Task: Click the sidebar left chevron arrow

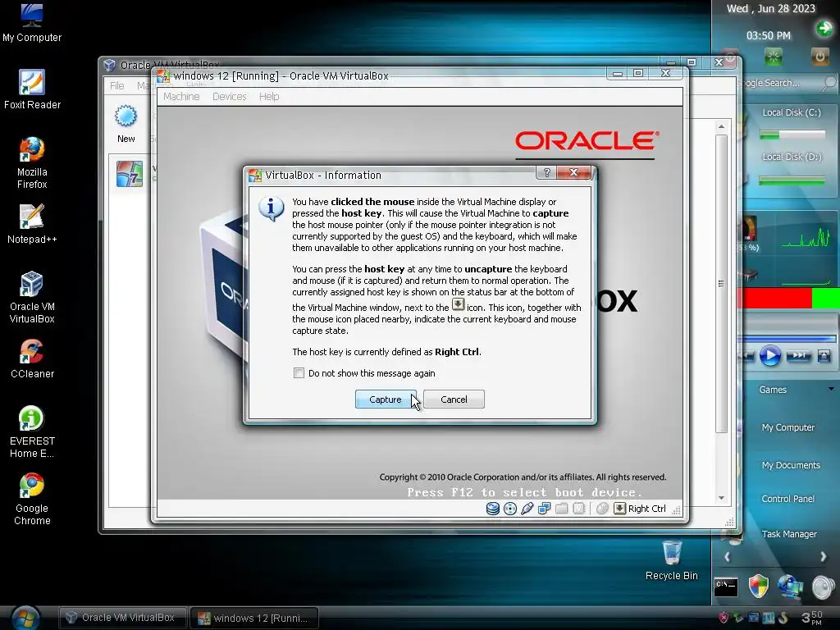Action: point(727,557)
